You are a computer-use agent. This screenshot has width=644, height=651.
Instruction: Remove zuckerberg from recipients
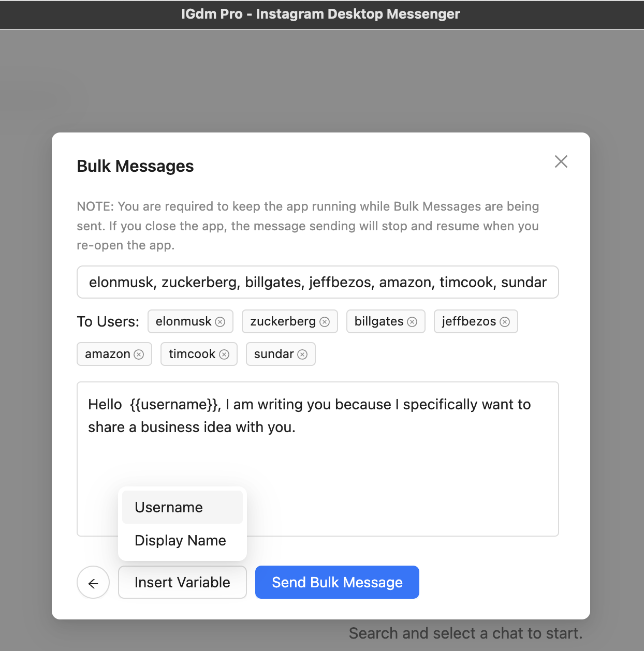coord(325,322)
